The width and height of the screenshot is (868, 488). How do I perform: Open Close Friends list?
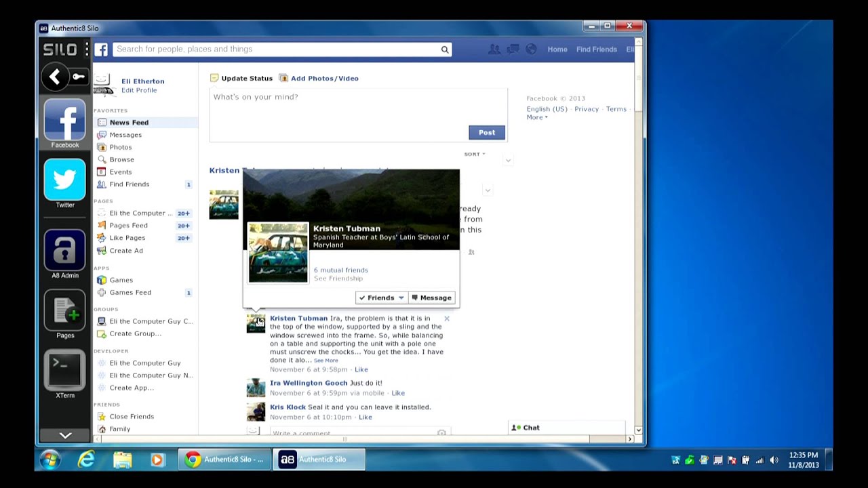132,417
